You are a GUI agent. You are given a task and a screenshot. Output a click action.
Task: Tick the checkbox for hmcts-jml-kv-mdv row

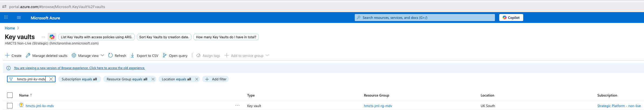[10, 106]
